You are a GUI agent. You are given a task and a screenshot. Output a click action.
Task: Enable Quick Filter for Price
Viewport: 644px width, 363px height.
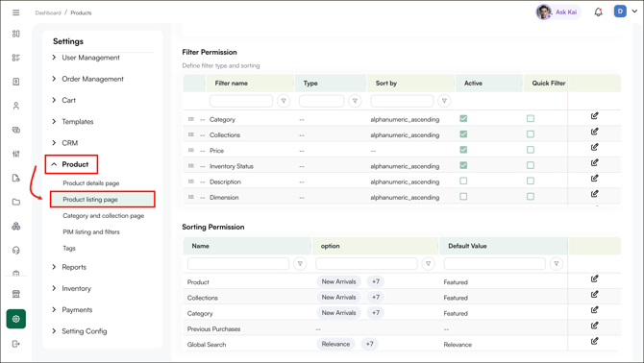pyautogui.click(x=531, y=150)
